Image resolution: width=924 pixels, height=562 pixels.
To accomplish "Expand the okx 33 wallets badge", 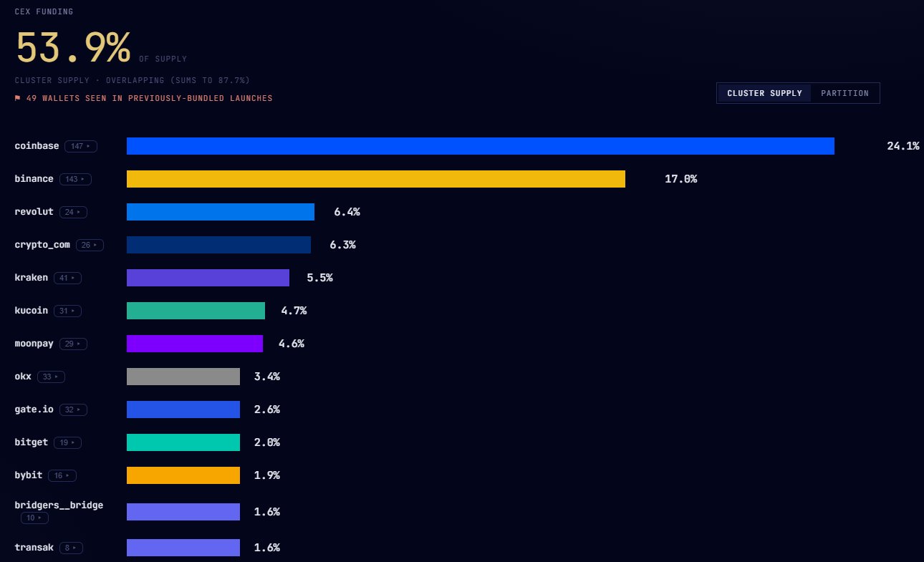I will pyautogui.click(x=51, y=377).
